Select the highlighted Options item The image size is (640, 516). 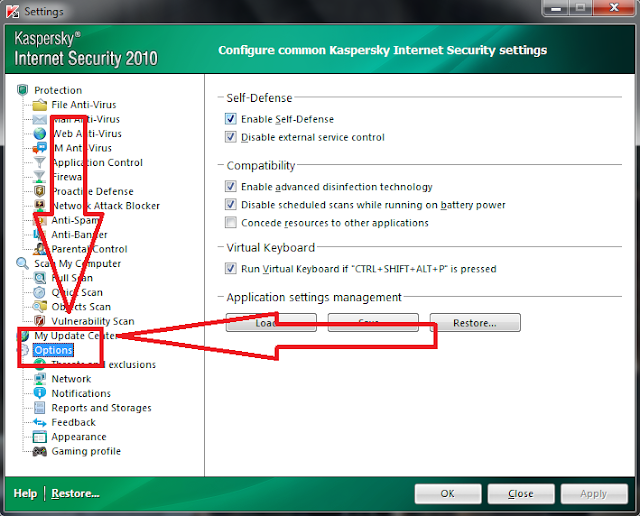coord(53,350)
